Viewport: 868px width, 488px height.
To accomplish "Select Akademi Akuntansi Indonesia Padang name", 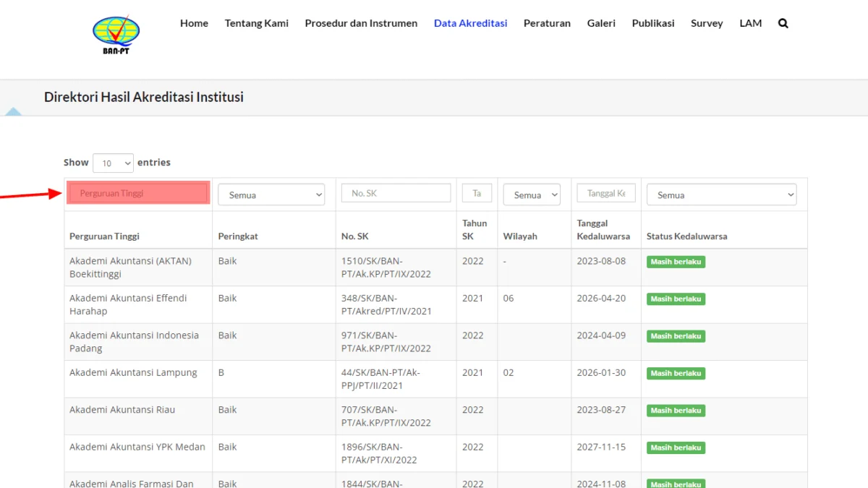I will (x=134, y=342).
